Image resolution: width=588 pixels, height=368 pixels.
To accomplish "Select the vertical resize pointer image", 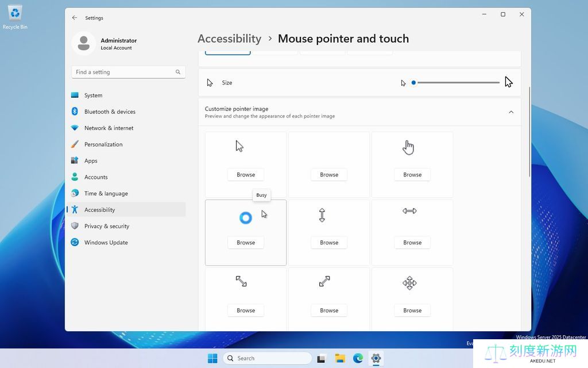I will (x=322, y=215).
